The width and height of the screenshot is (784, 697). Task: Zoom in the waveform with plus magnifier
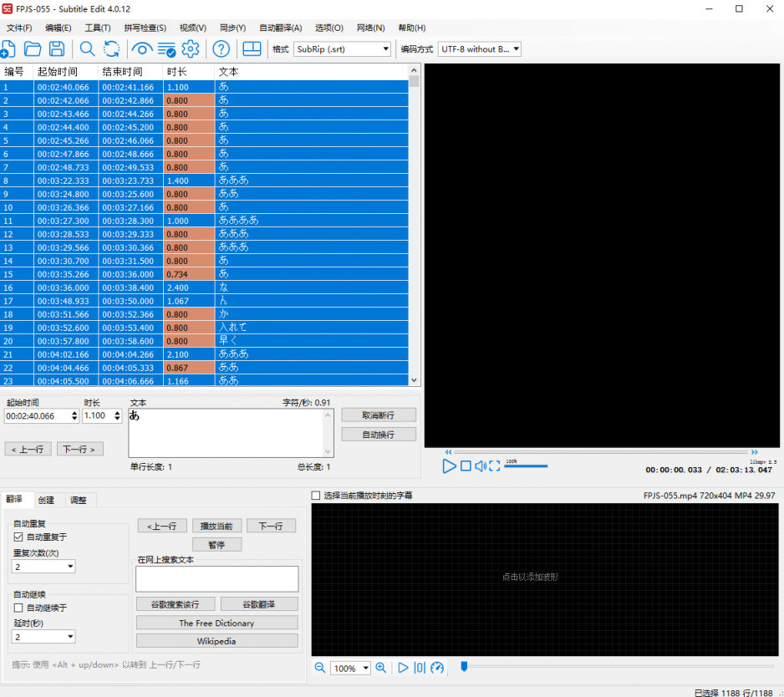(x=381, y=668)
